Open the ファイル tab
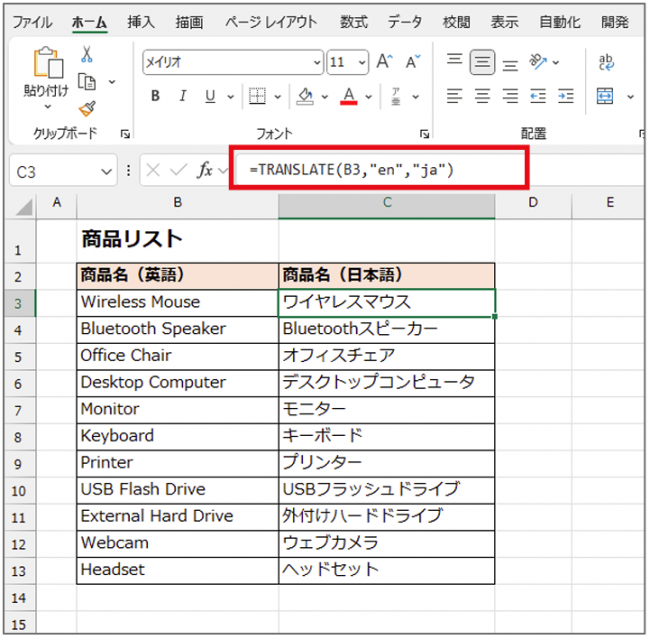 tap(32, 22)
